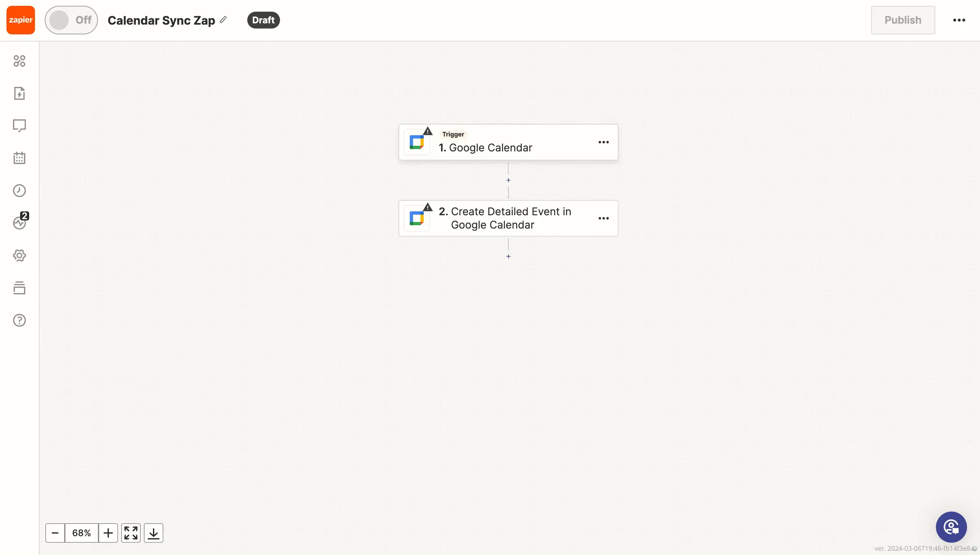Viewport: 980px width, 555px height.
Task: Select the Tasks sidebar icon
Action: pos(19,288)
